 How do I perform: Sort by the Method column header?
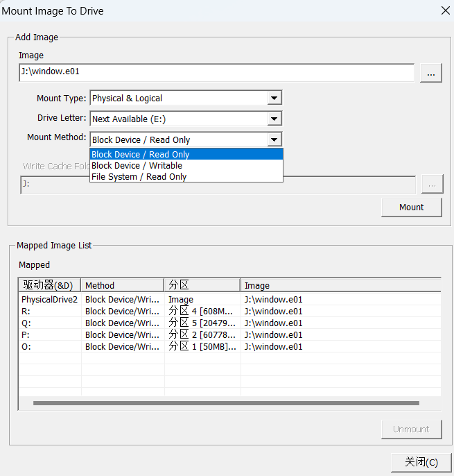[122, 285]
